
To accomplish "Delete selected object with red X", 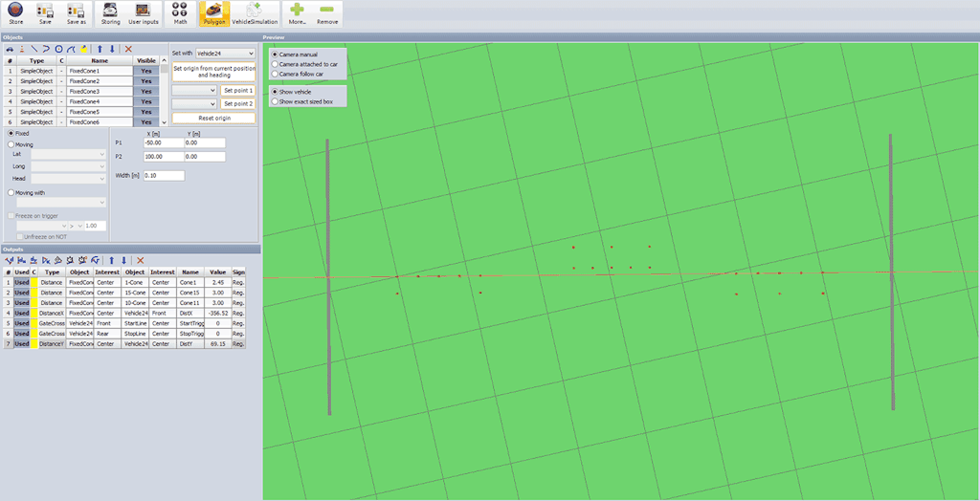I will pyautogui.click(x=128, y=49).
